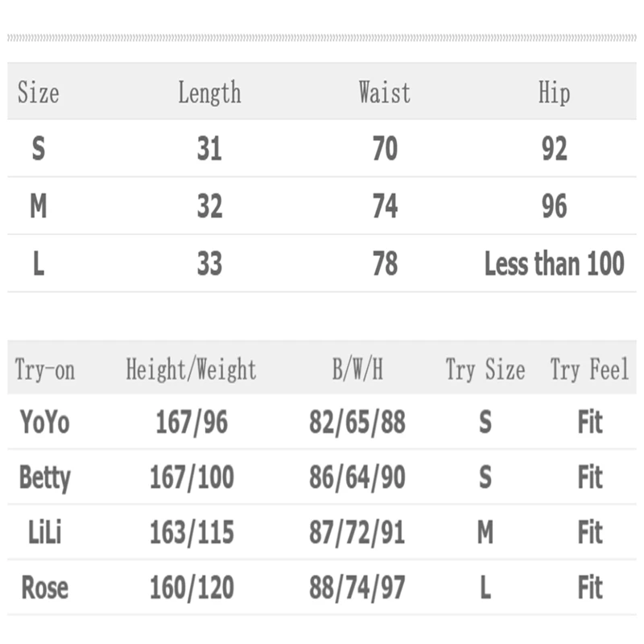
Task: Click the Rose try-on name
Action: pyautogui.click(x=44, y=587)
